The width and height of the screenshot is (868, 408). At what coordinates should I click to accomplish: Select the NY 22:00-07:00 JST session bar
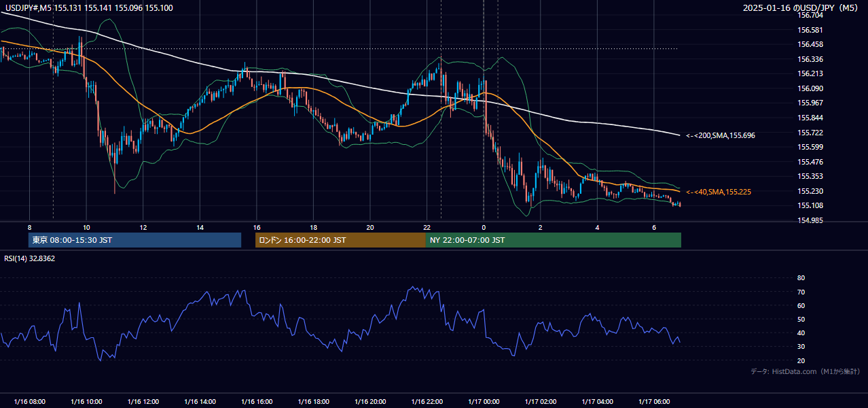pos(554,240)
